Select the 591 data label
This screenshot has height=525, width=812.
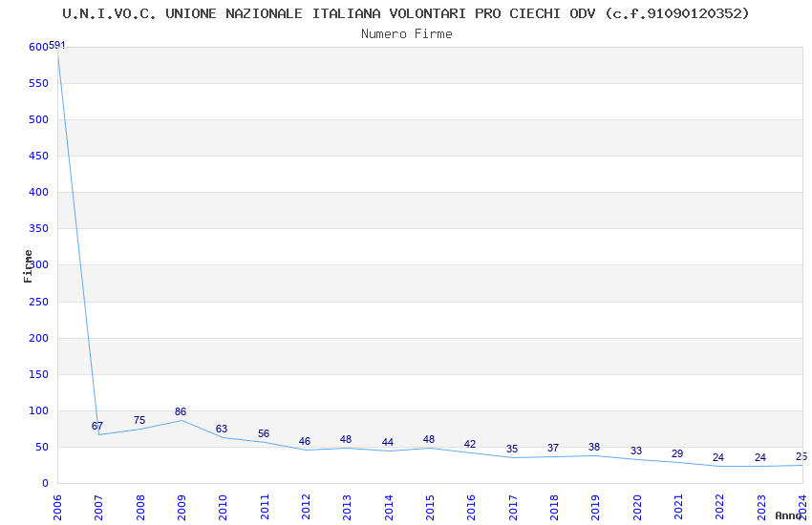tap(57, 45)
